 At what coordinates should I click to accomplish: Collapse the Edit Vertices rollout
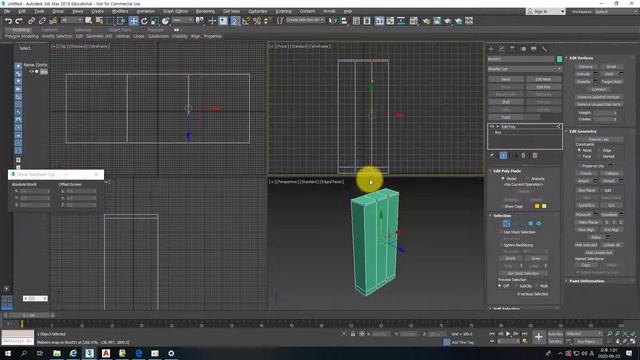tap(581, 58)
